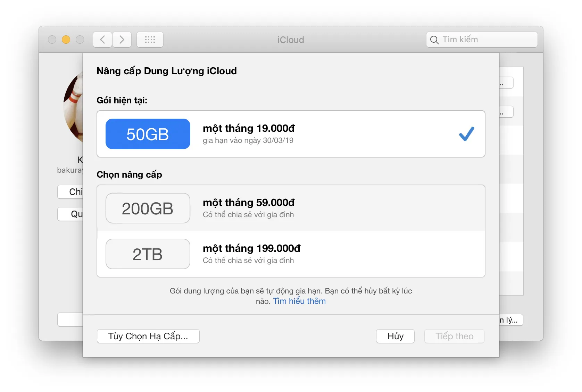
Task: Go forward with the right chevron button
Action: [x=122, y=40]
